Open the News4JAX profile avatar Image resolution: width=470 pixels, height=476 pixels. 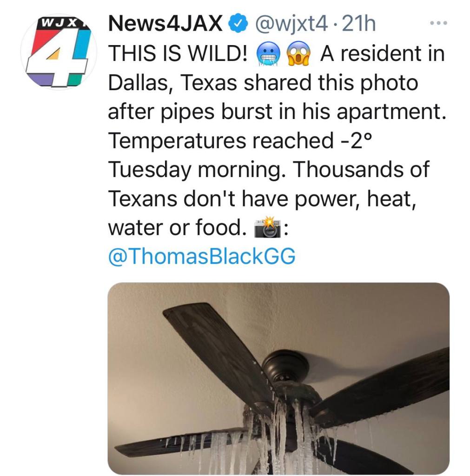click(x=59, y=52)
